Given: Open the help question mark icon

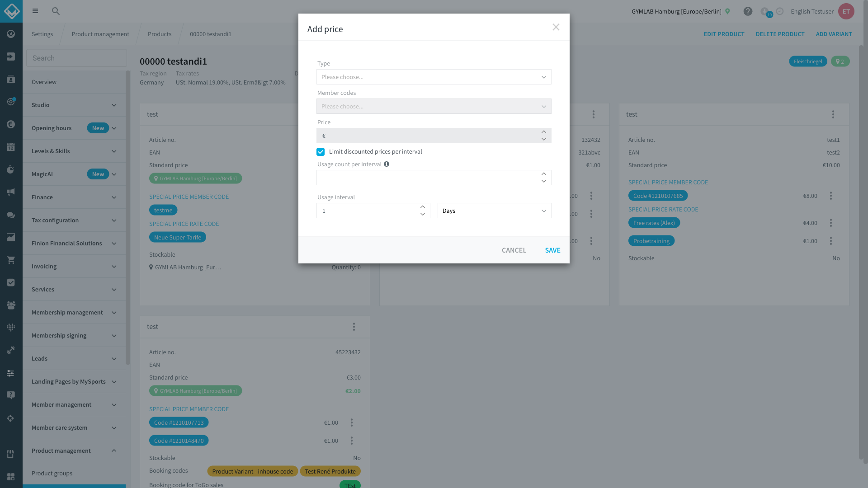Looking at the screenshot, I should click(x=748, y=11).
